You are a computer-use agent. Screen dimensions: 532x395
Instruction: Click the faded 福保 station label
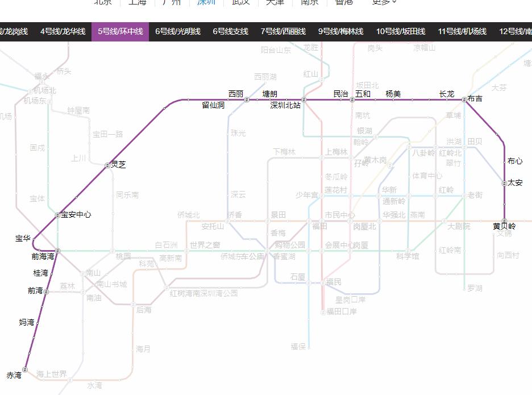[298, 347]
